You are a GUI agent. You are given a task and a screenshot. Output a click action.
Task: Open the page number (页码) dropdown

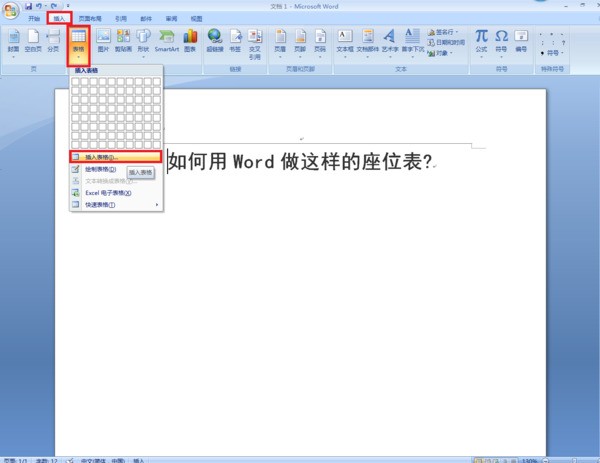click(320, 43)
